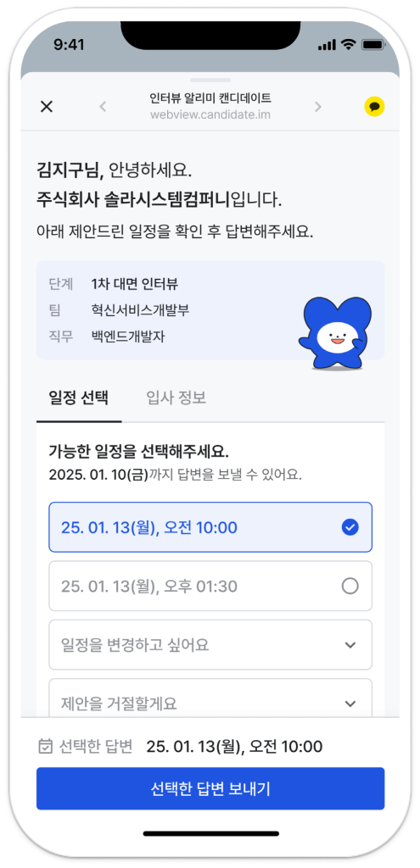Grab the sheet handle bar at top

(210, 81)
